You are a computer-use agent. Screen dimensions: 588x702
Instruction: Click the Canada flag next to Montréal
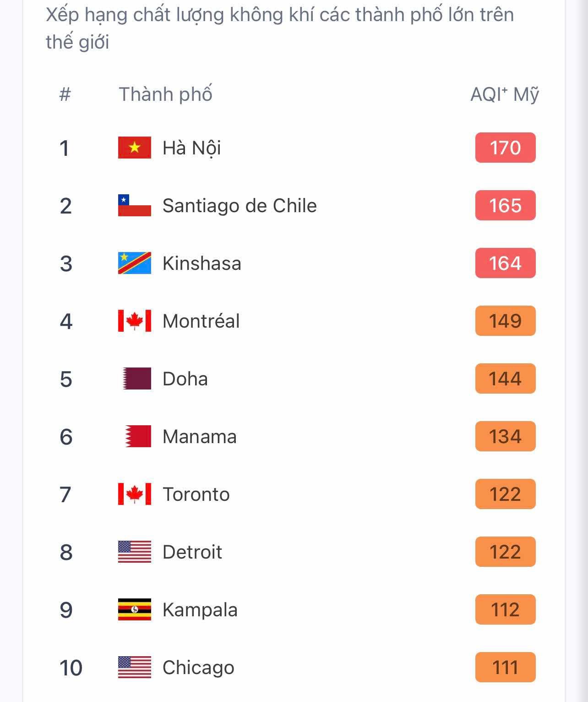point(134,321)
